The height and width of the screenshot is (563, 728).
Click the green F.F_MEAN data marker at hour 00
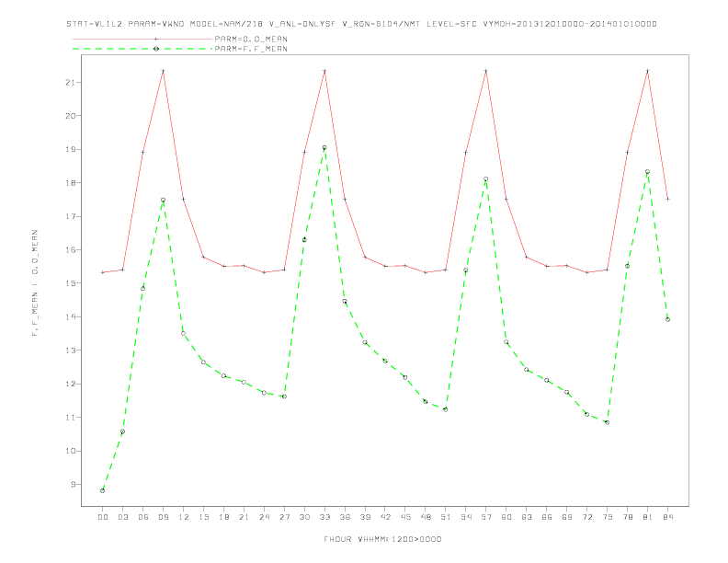(103, 490)
